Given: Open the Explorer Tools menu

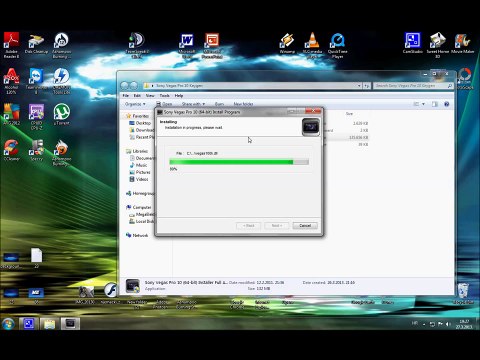Looking at the screenshot, I should 164,96.
